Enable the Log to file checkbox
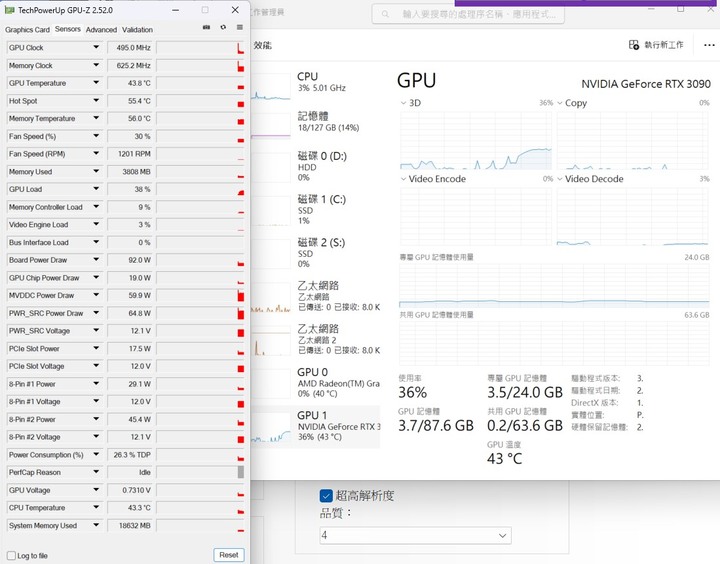Screen dimensions: 720x564 (11, 556)
